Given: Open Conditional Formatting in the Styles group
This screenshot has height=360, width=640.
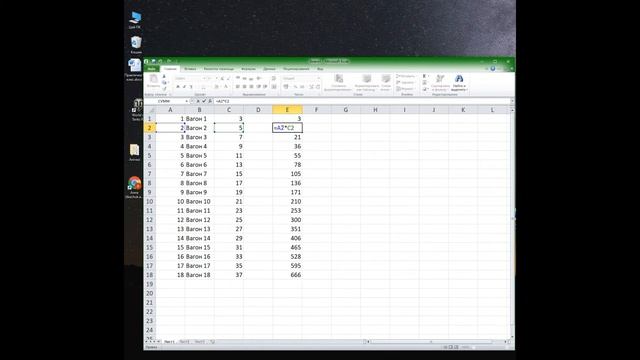Looking at the screenshot, I should 338,83.
